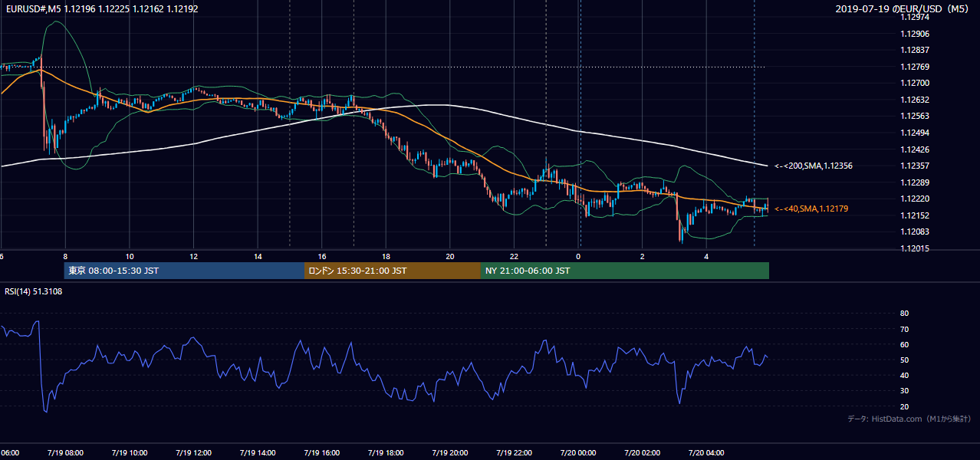
Task: Click RSI axis level 50
Action: [904, 360]
